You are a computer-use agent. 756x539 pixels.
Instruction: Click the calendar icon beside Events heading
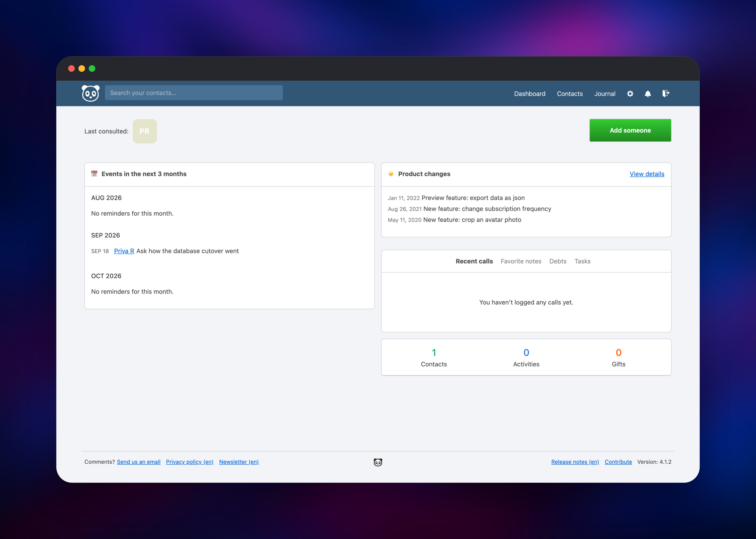94,174
